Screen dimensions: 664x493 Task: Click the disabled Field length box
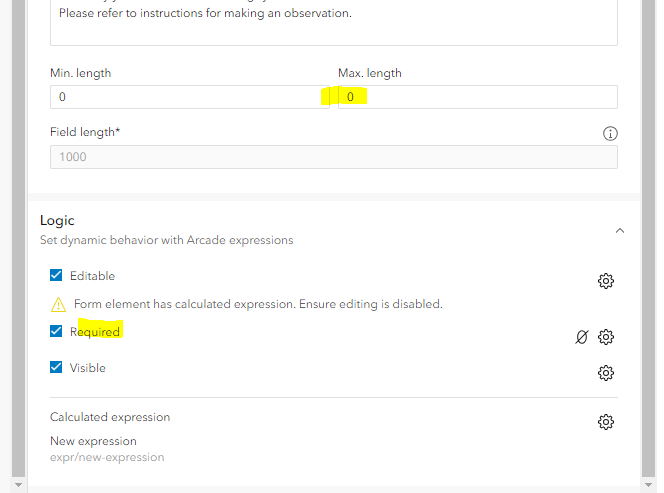[333, 157]
